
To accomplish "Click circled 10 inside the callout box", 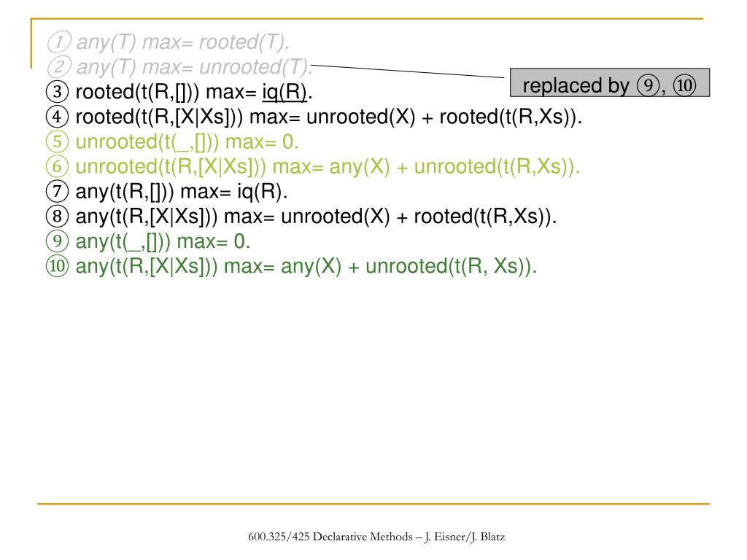I will tap(684, 86).
